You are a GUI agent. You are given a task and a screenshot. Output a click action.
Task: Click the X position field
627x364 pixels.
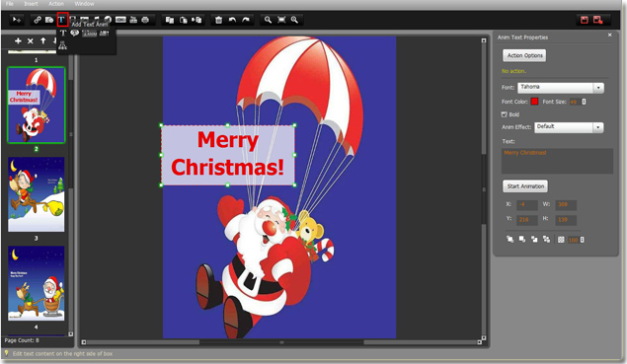tap(527, 205)
